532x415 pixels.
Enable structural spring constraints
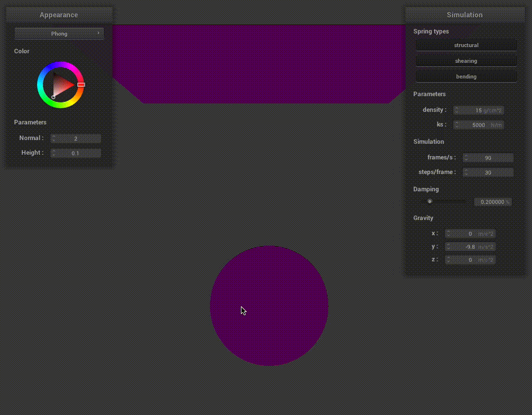(466, 45)
